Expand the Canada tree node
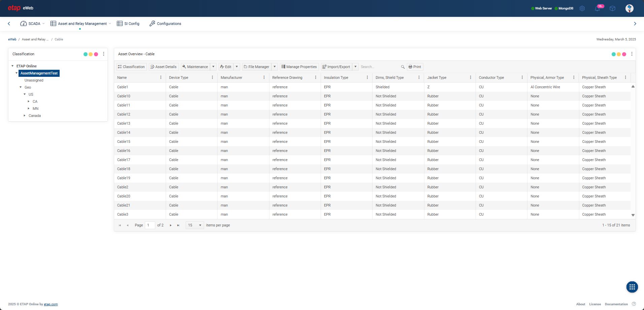 click(x=25, y=116)
